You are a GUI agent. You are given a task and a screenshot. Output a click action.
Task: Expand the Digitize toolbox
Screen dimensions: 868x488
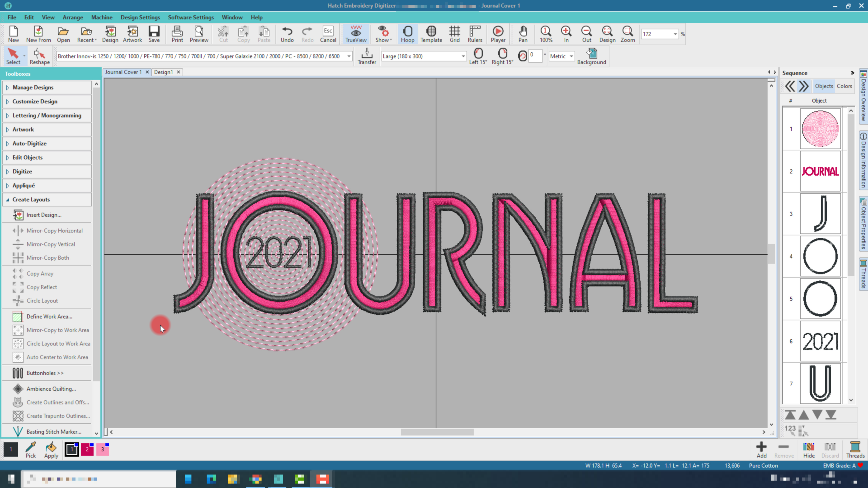[22, 171]
